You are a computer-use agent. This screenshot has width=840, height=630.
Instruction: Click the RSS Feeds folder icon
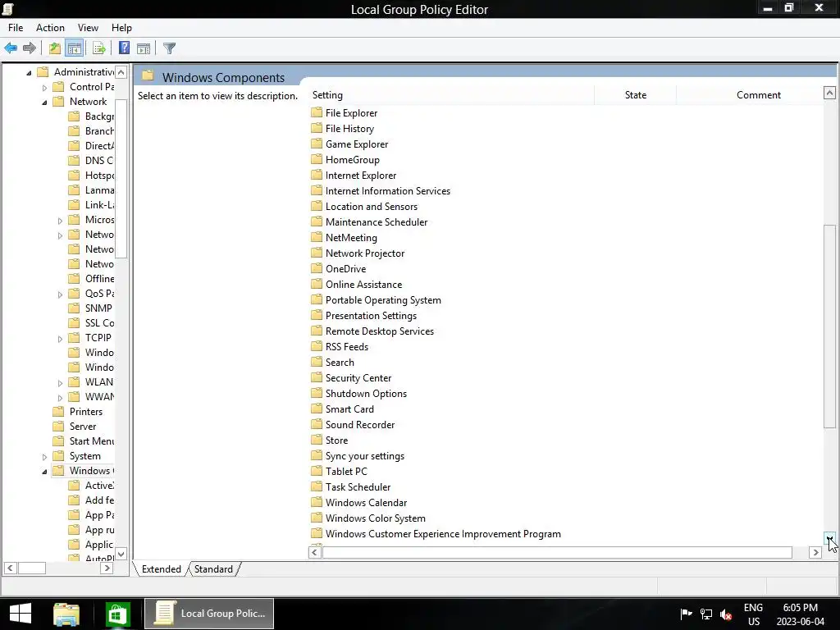[317, 347]
